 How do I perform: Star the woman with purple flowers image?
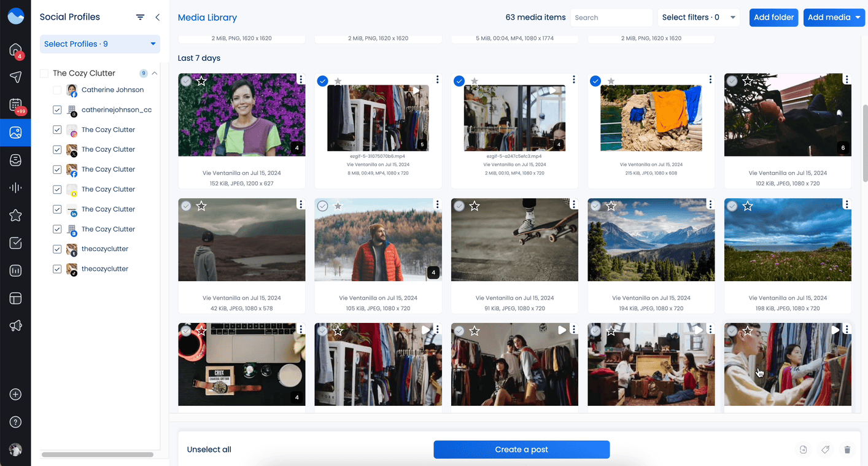pyautogui.click(x=201, y=81)
